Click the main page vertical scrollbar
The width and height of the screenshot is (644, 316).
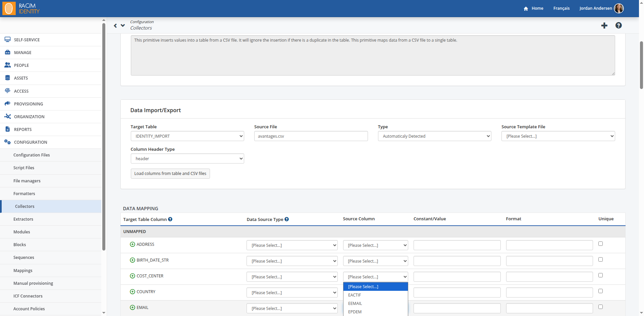tap(641, 65)
